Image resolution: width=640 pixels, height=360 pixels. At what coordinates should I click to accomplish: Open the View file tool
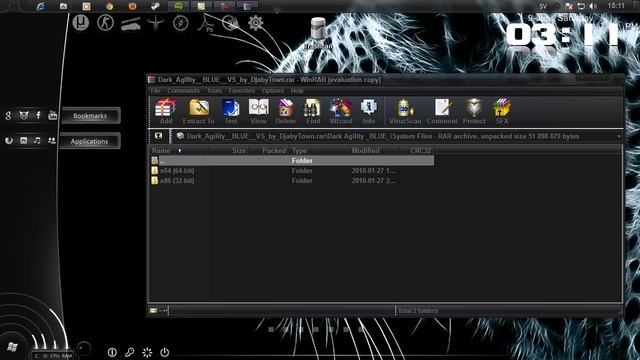pos(258,111)
